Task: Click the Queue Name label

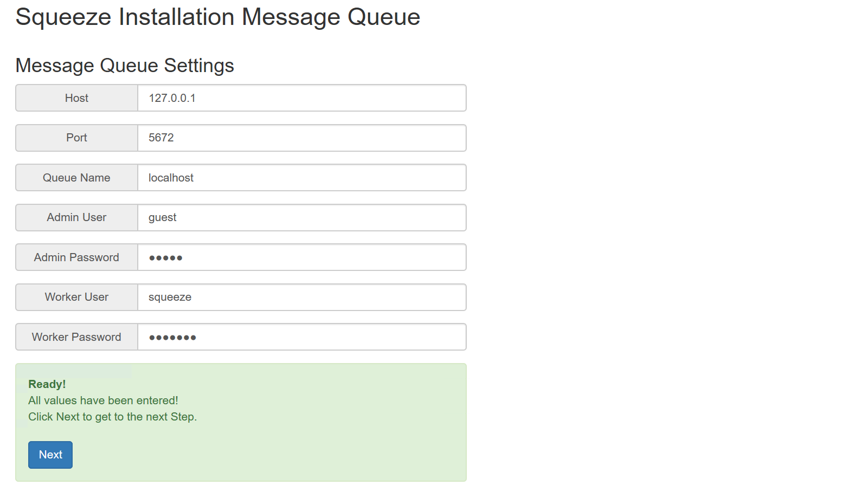Action: tap(76, 178)
